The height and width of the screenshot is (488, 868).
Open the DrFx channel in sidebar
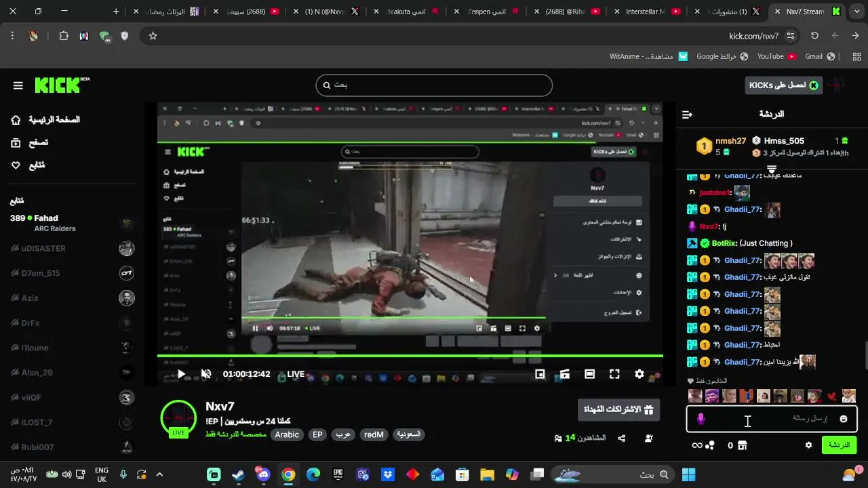[x=71, y=323]
